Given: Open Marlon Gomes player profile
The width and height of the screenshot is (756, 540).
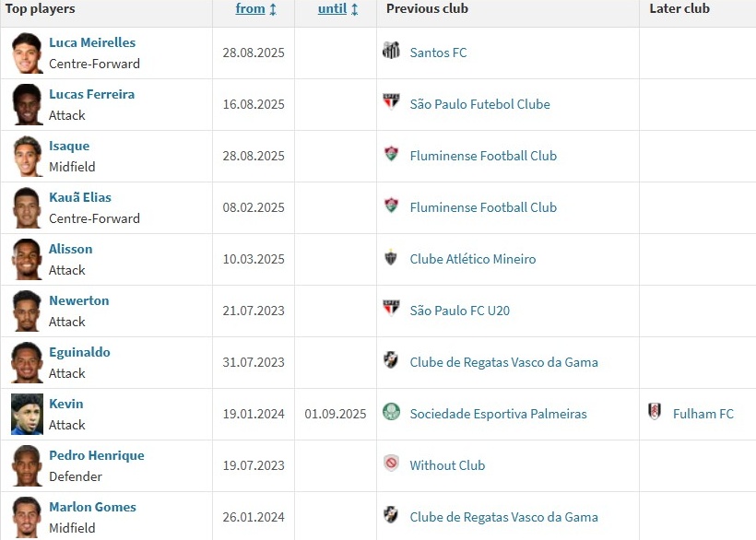Looking at the screenshot, I should coord(92,507).
